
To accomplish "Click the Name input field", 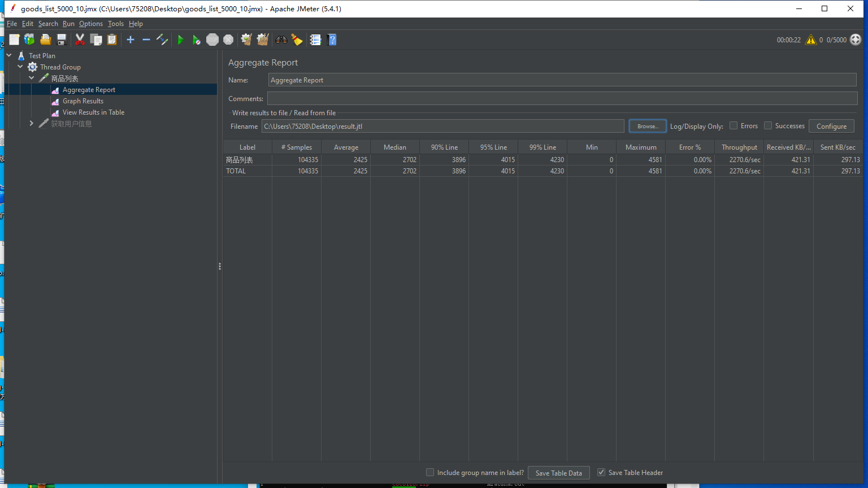I will pos(562,80).
